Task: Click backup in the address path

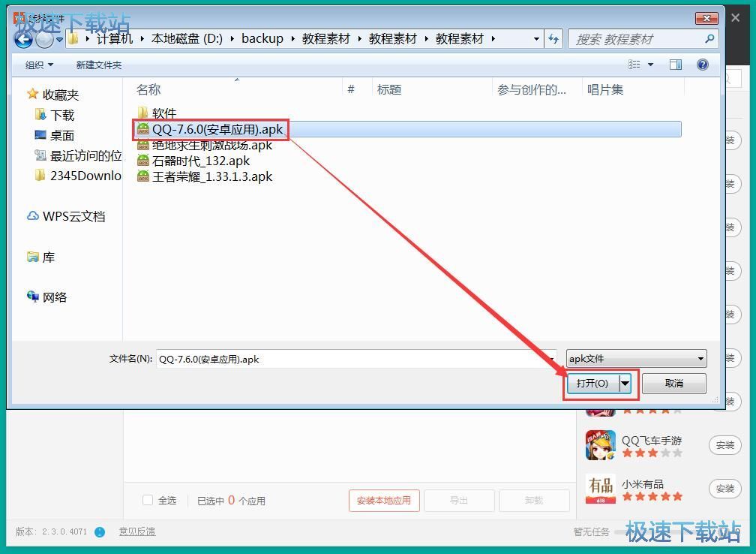Action: point(262,38)
